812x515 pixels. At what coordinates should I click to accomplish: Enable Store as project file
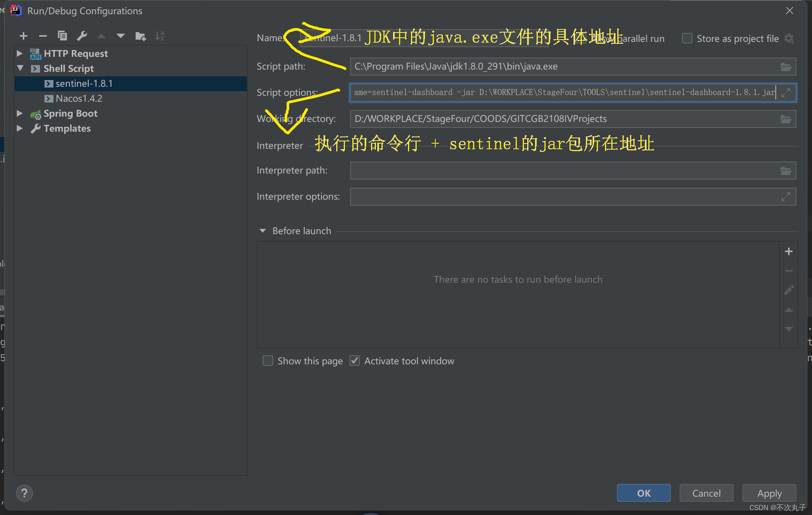[x=687, y=38]
